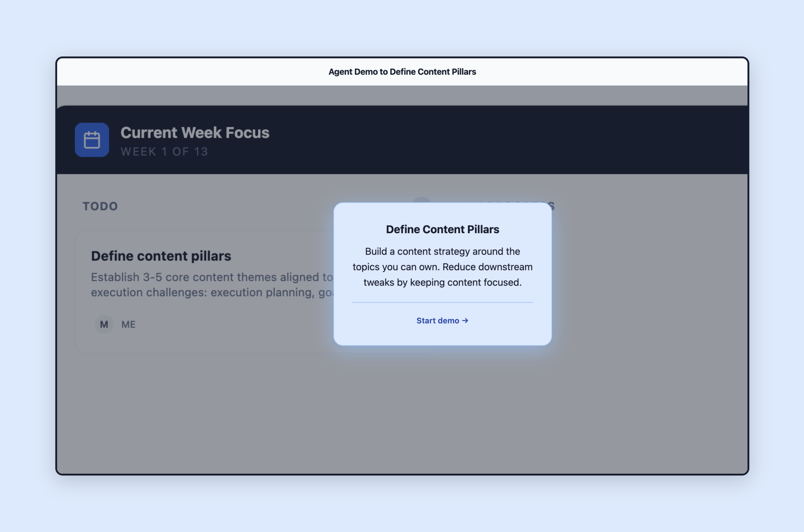Open the Define Content Pillars popup title
The height and width of the screenshot is (532, 804).
pos(442,229)
